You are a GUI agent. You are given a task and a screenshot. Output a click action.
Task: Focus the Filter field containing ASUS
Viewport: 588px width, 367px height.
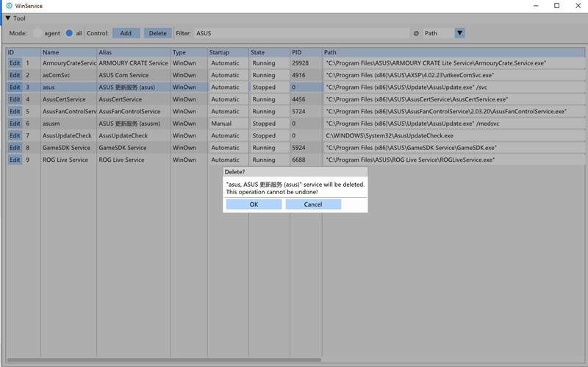click(x=302, y=33)
